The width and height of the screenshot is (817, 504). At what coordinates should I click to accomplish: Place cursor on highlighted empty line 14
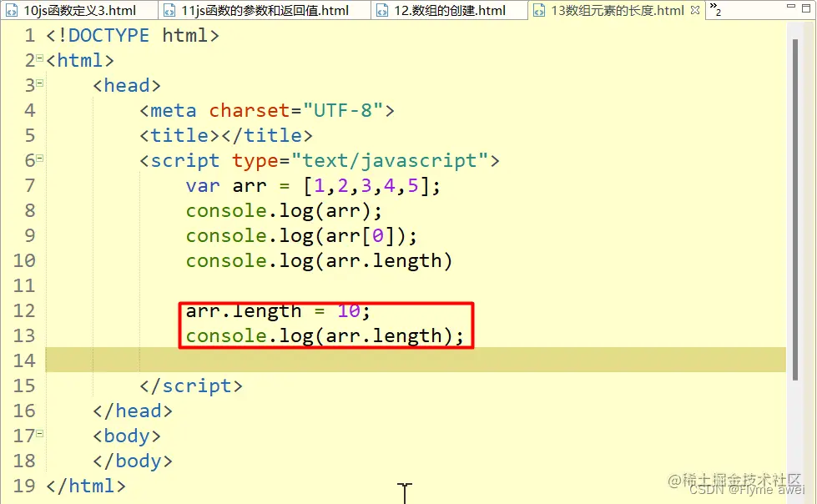416,360
